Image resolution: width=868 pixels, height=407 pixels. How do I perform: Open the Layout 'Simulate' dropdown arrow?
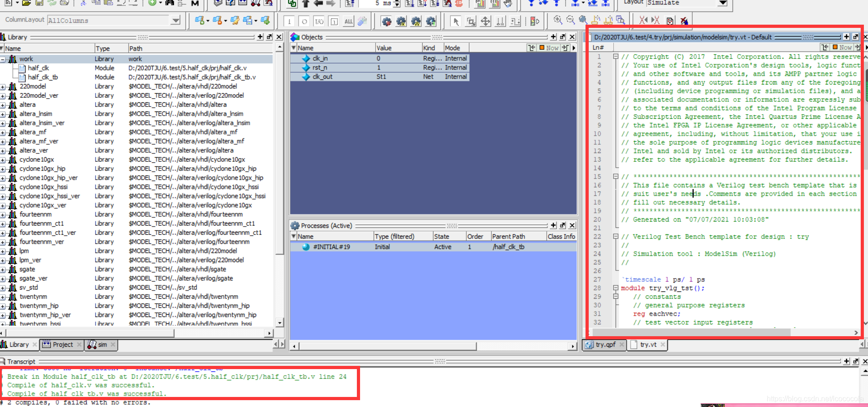tap(722, 3)
